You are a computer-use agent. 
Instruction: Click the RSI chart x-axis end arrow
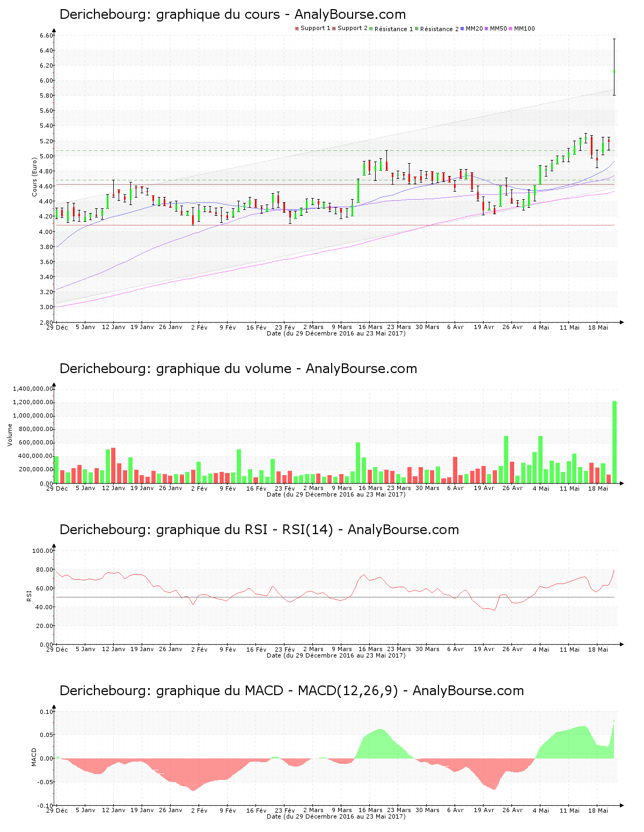[x=621, y=644]
